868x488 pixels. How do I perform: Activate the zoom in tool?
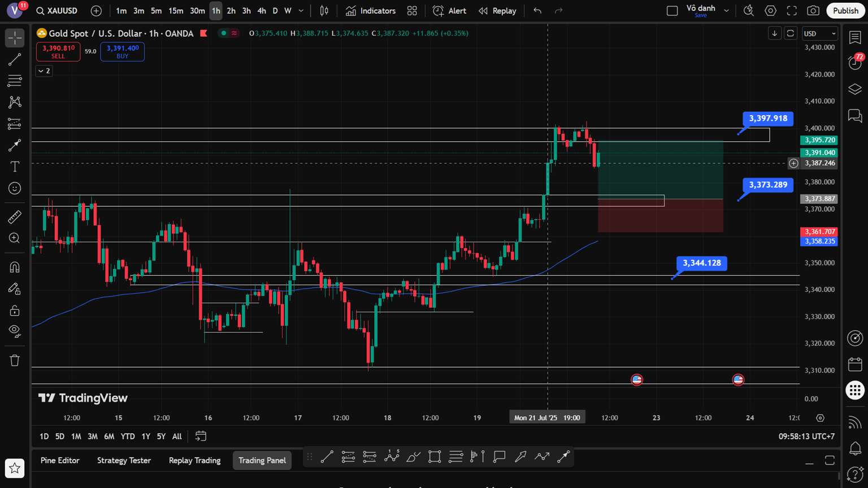(15, 238)
